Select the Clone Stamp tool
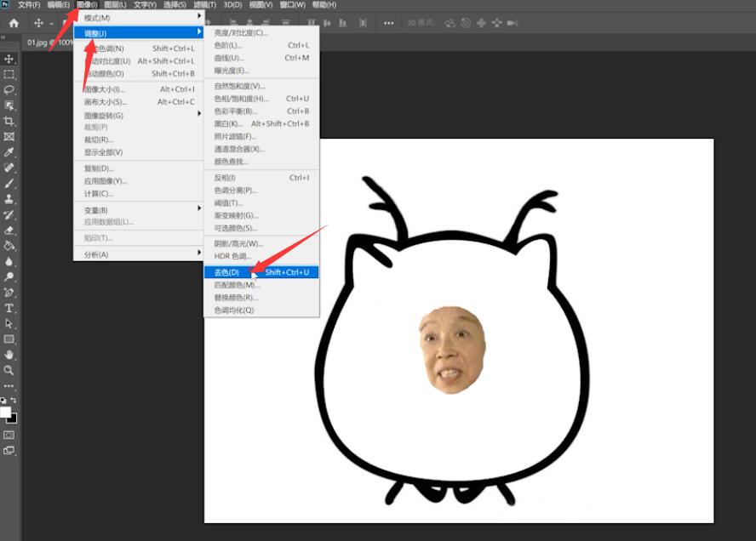This screenshot has height=541, width=756. tap(9, 198)
